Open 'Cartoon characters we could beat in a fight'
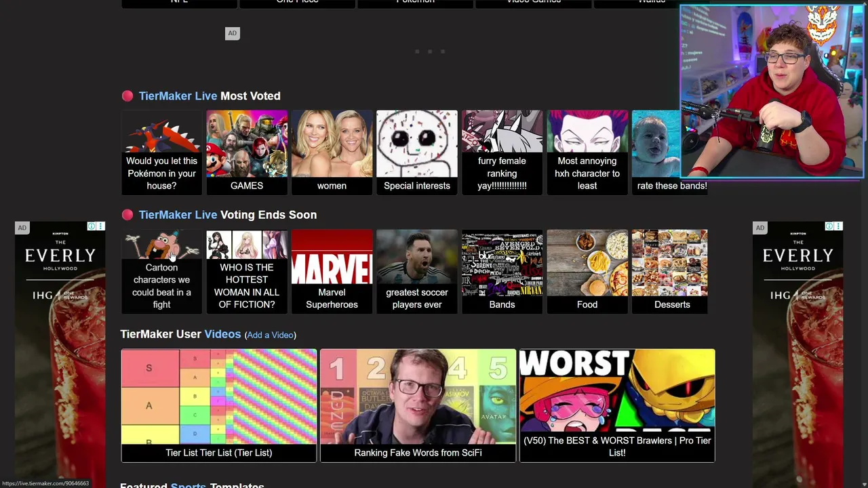This screenshot has height=488, width=868. (x=161, y=271)
